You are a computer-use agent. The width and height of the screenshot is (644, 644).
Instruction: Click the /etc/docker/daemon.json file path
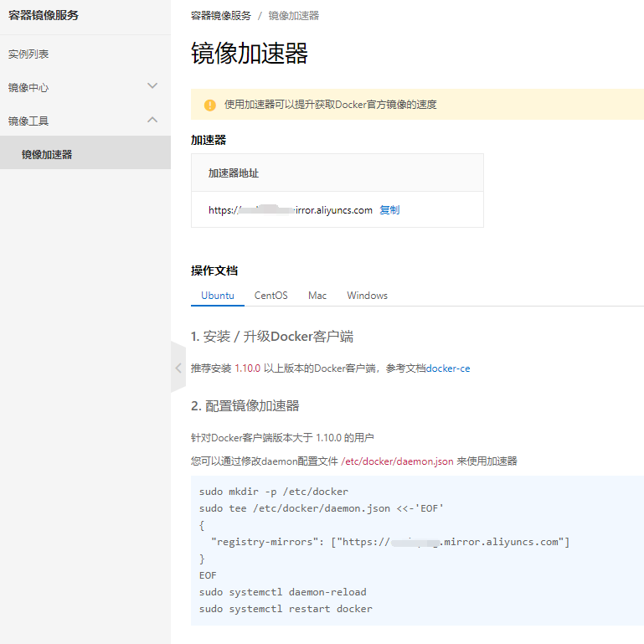[397, 461]
